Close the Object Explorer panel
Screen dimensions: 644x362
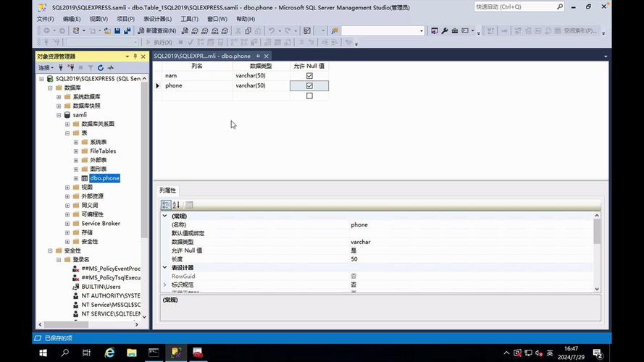pos(143,56)
